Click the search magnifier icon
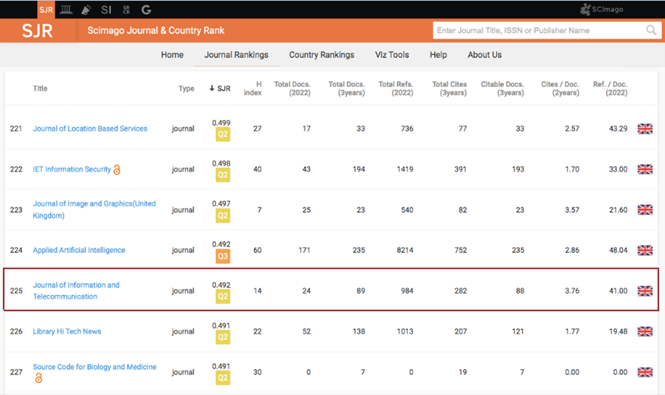Screen dimensions: 665x395 pyautogui.click(x=651, y=30)
